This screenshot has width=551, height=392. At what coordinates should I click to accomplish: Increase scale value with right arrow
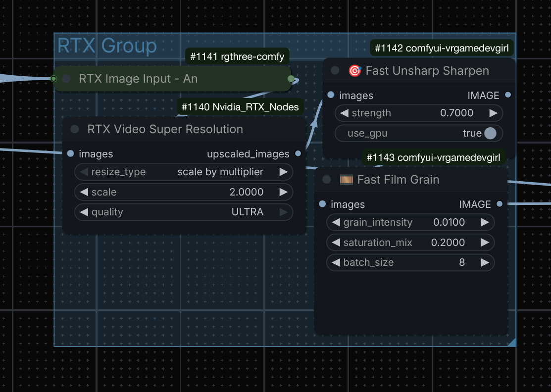[283, 192]
